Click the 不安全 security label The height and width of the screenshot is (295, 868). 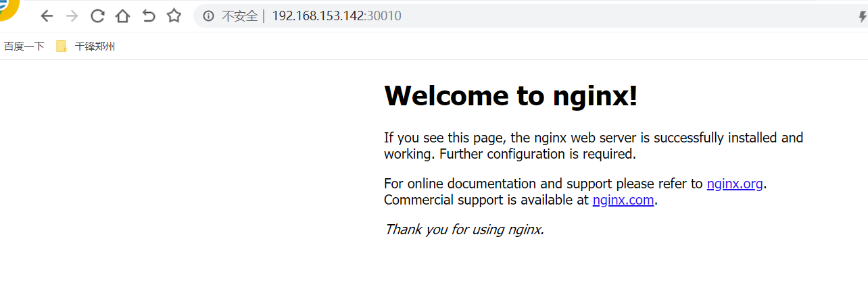coord(240,16)
